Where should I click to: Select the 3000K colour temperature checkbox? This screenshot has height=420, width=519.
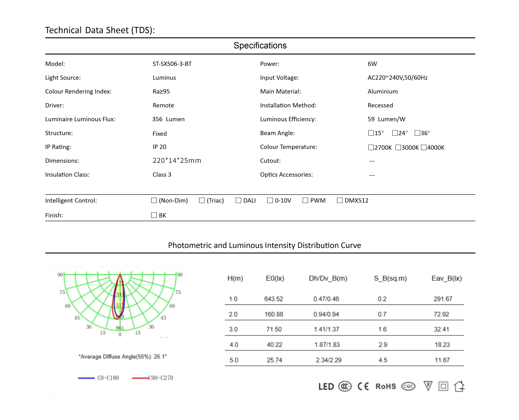pos(398,148)
